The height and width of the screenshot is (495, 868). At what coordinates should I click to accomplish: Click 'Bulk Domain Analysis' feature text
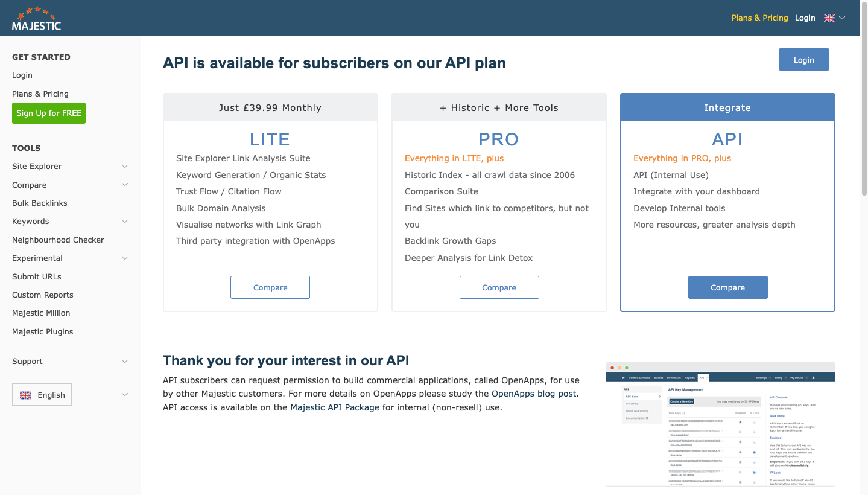[221, 208]
